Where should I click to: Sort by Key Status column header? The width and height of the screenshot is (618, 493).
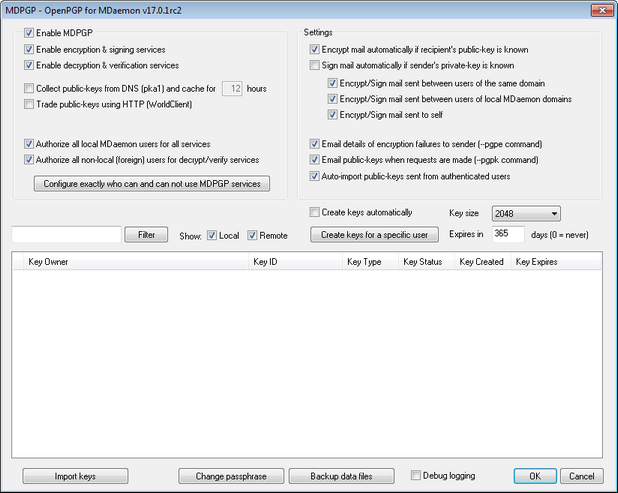[x=426, y=262]
